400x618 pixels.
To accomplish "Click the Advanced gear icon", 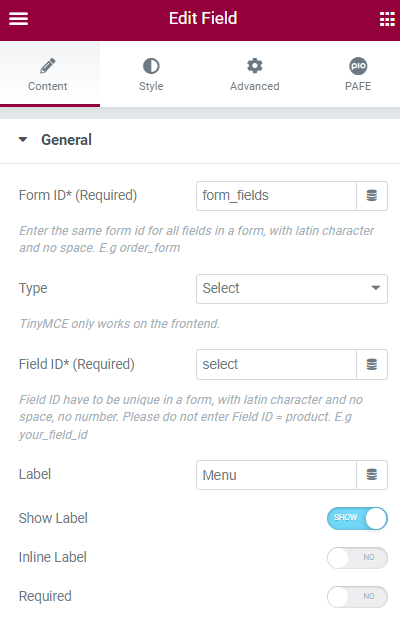I will coord(255,66).
